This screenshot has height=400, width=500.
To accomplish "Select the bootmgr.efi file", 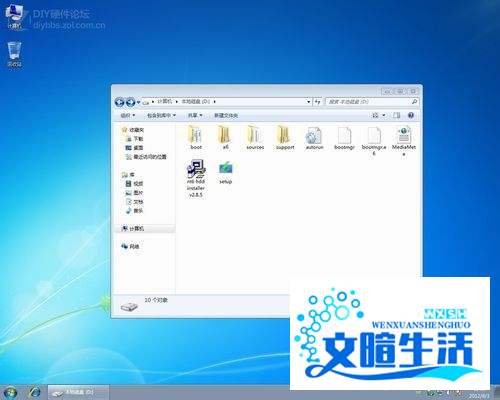I will click(374, 141).
